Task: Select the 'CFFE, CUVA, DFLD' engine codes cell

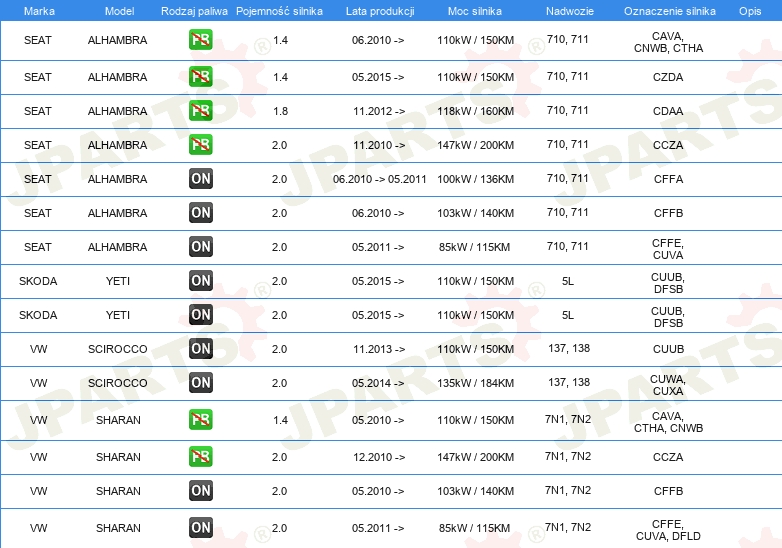Action: coord(668,530)
